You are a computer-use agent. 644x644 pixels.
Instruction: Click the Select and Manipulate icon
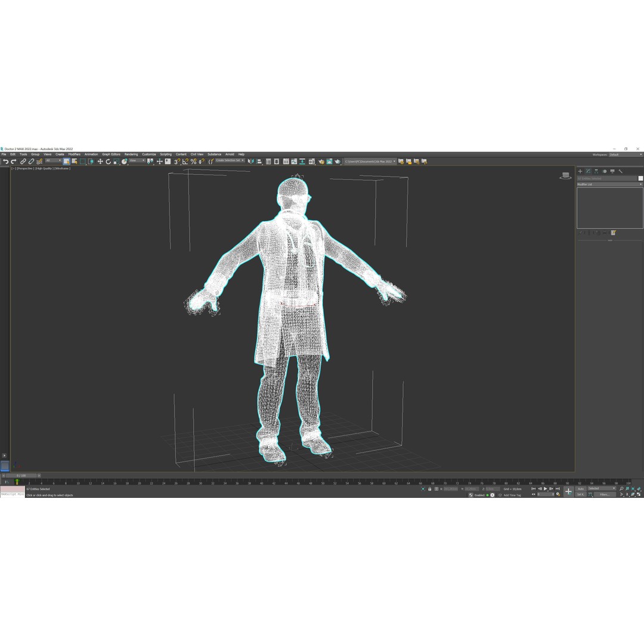pos(160,162)
